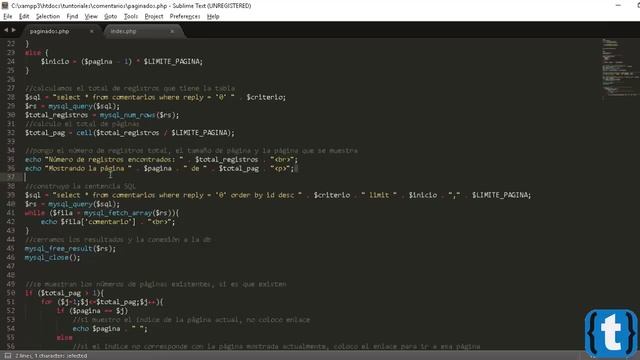Open the Goto menu

point(111,16)
